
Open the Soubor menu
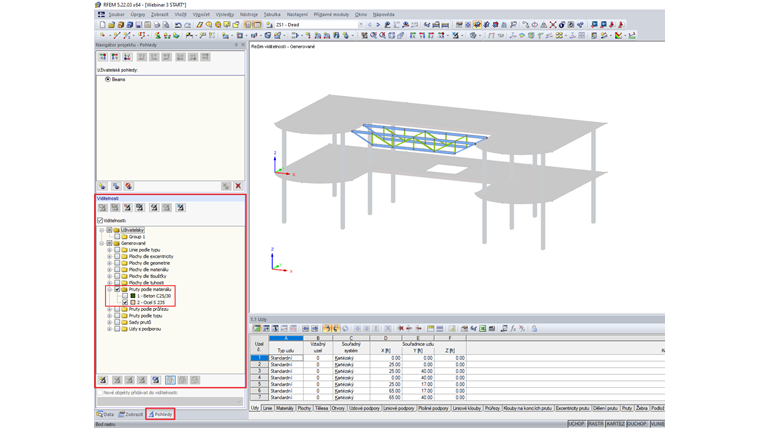116,15
